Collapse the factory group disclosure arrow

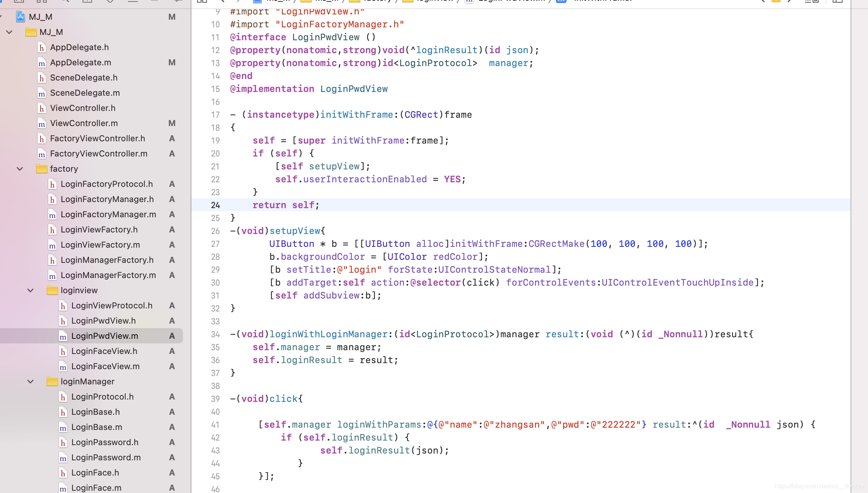tap(20, 169)
